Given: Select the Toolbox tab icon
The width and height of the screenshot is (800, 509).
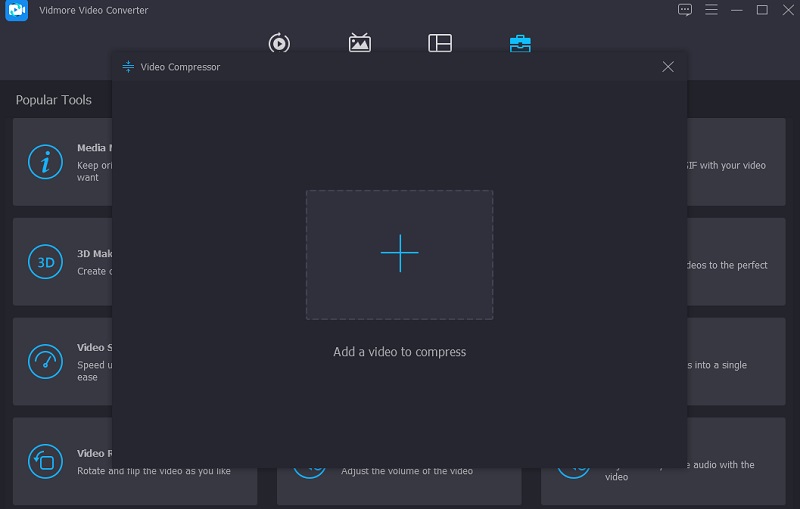Looking at the screenshot, I should point(520,43).
